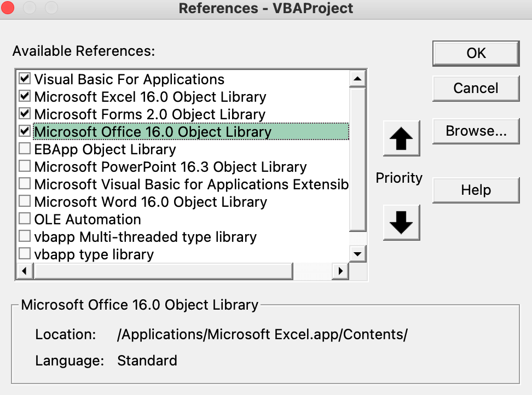Screen dimensions: 532x395
Task: Uncheck Visual Basic For Applications reference
Action: (x=25, y=79)
